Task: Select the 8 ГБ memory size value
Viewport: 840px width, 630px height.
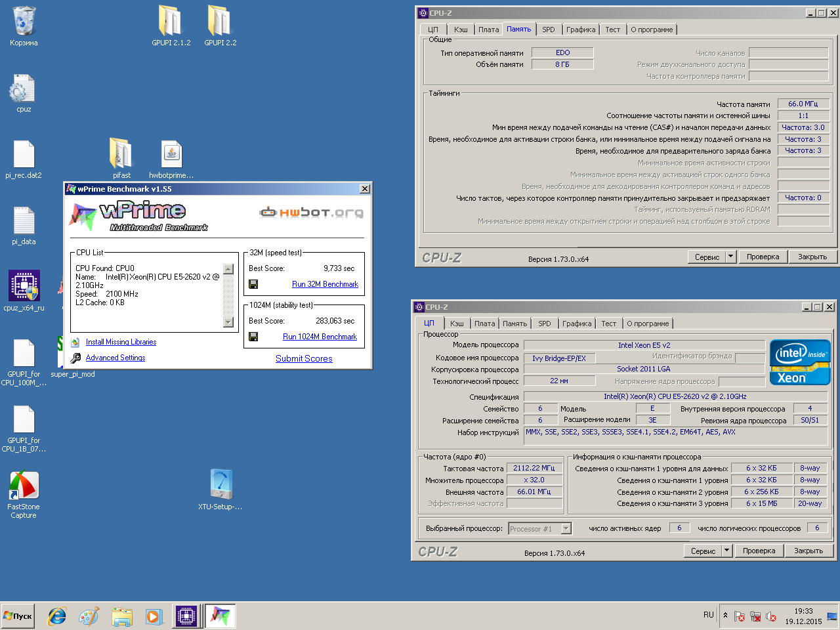Action: (562, 64)
